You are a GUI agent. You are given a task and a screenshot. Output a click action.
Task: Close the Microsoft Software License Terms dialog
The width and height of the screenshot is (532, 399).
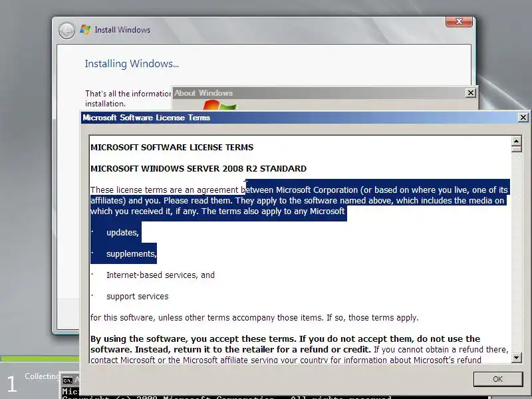click(x=523, y=118)
